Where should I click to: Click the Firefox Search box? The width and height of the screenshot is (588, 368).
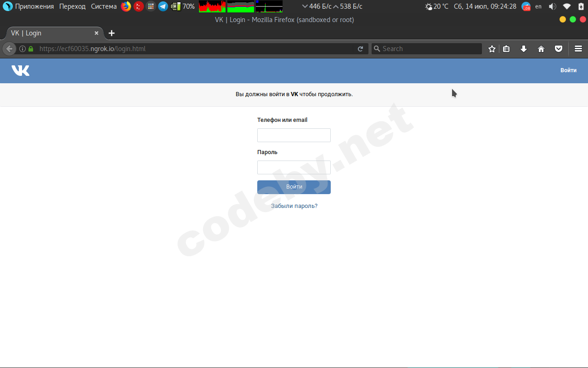[x=427, y=49]
